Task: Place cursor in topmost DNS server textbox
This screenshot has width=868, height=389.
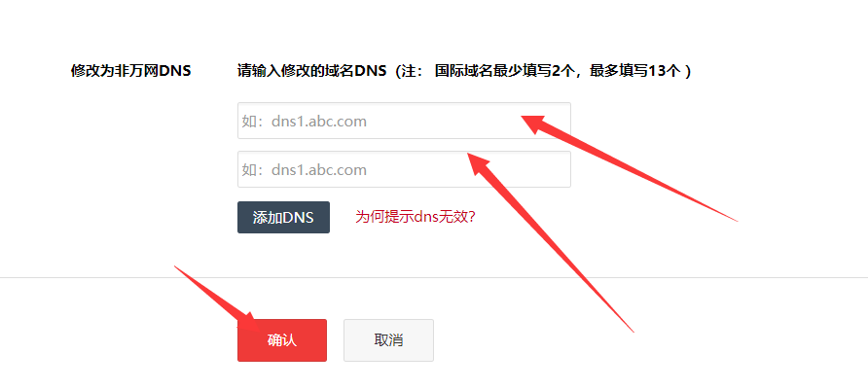Action: 404,121
